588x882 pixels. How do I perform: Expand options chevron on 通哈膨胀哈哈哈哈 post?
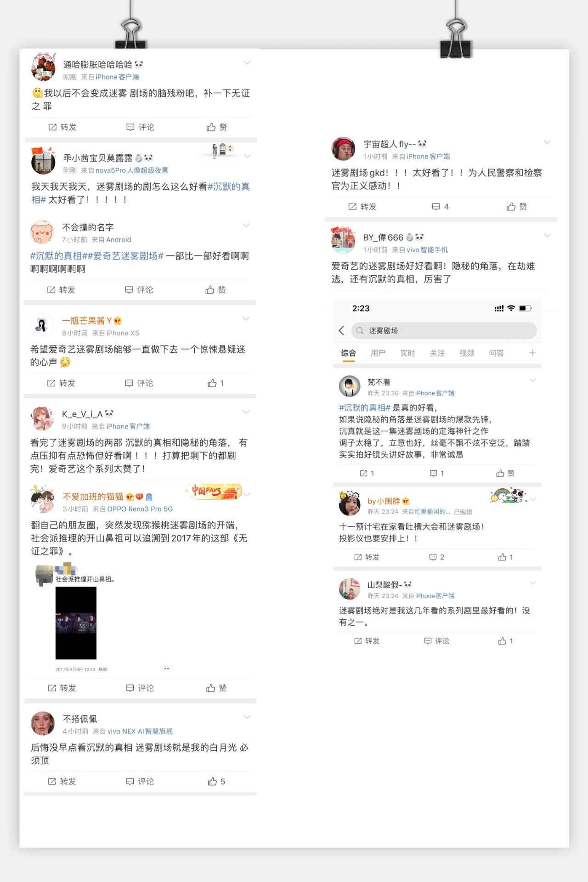pyautogui.click(x=247, y=62)
